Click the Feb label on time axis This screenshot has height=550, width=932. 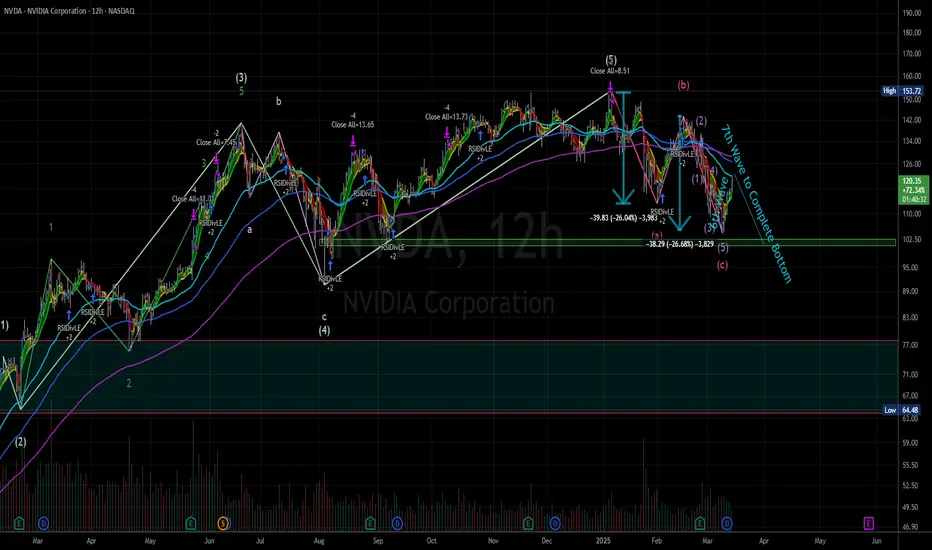pyautogui.click(x=656, y=541)
